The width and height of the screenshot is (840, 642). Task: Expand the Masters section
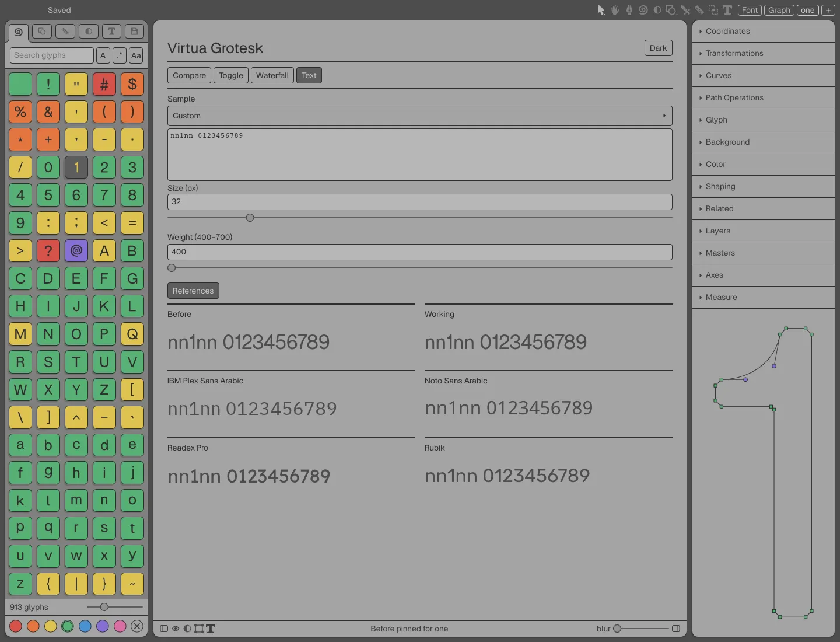pos(764,253)
